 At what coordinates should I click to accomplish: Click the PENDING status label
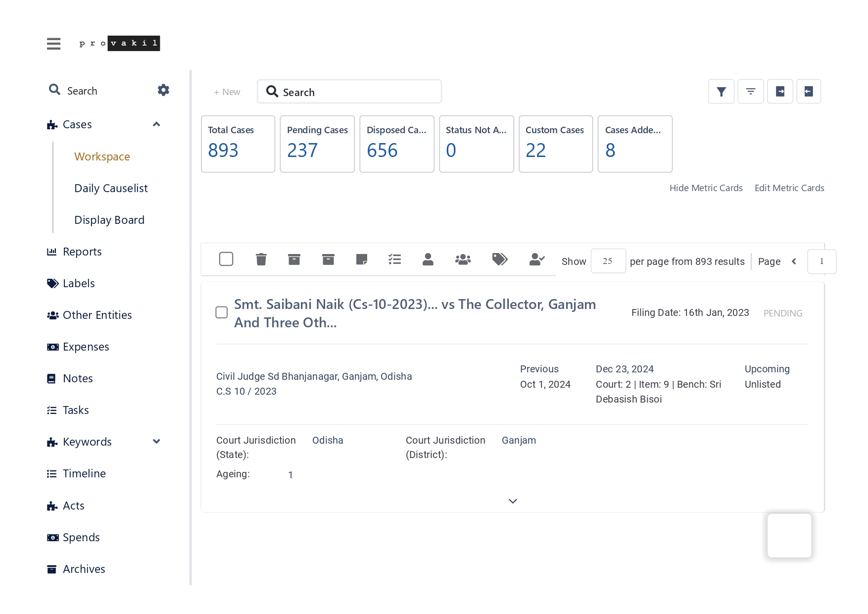tap(783, 313)
